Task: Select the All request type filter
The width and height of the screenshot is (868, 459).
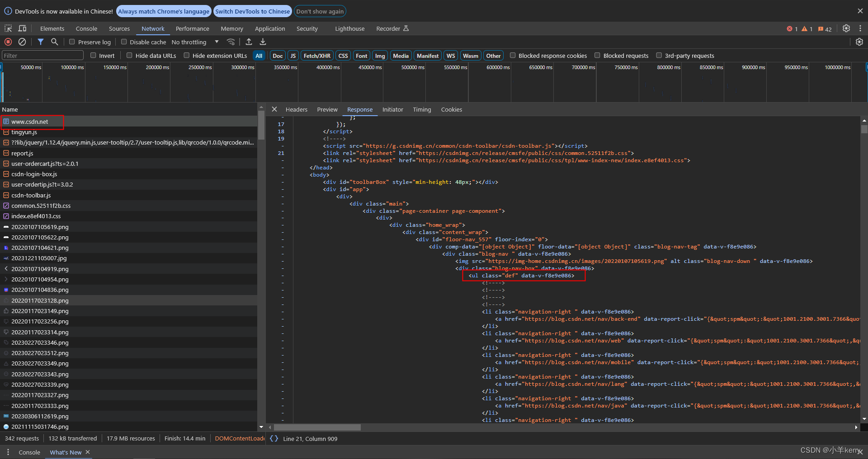Action: pos(259,56)
